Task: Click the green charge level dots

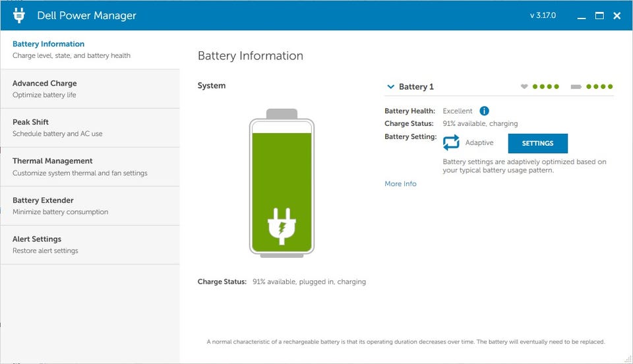Action: [600, 86]
